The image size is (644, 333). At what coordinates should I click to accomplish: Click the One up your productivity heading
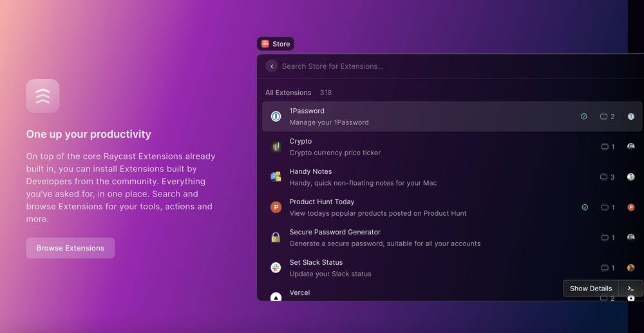coord(89,134)
